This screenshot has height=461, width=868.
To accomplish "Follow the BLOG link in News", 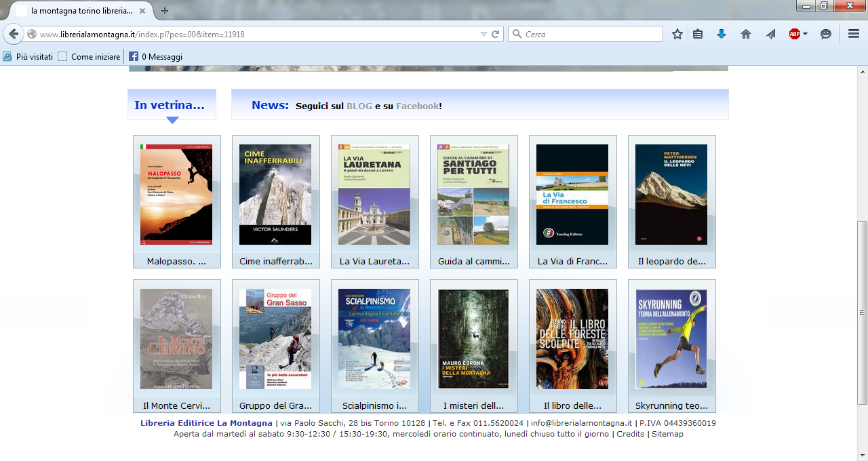I will (359, 106).
